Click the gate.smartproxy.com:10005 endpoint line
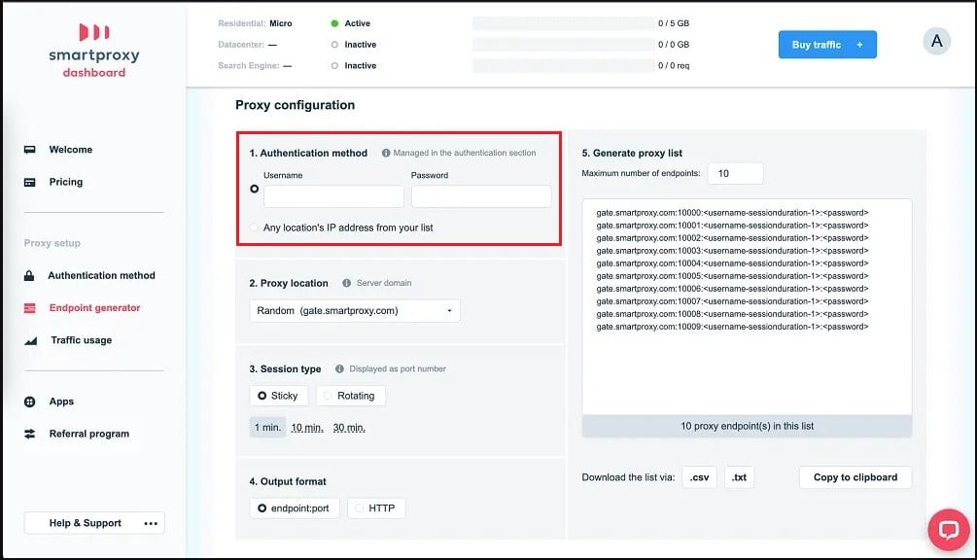Viewport: 977px width, 560px height. 732,276
